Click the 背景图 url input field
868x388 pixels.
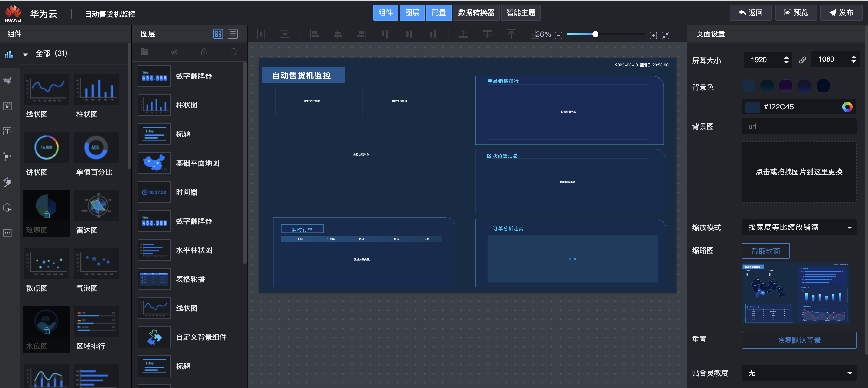pos(798,126)
